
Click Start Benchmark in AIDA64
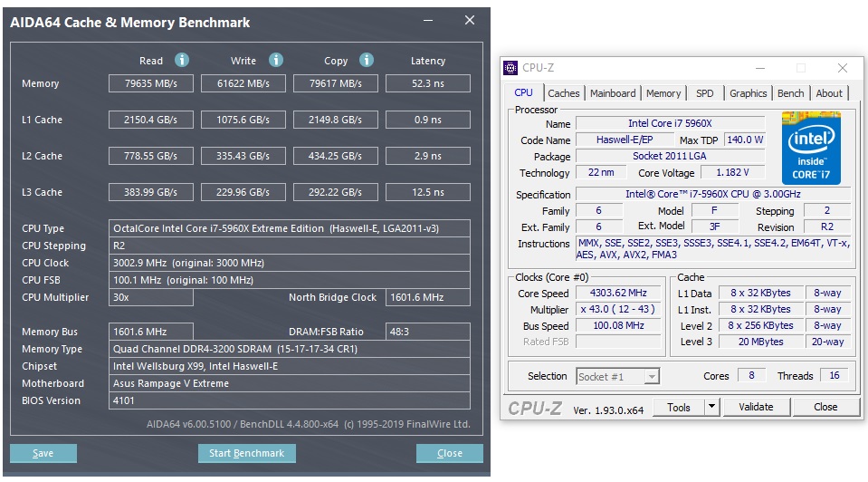pos(246,453)
